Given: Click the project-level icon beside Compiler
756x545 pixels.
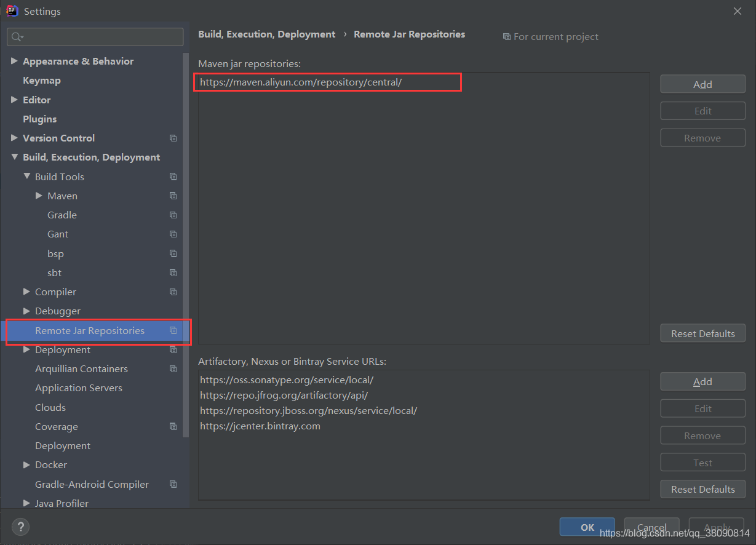Looking at the screenshot, I should coord(173,292).
